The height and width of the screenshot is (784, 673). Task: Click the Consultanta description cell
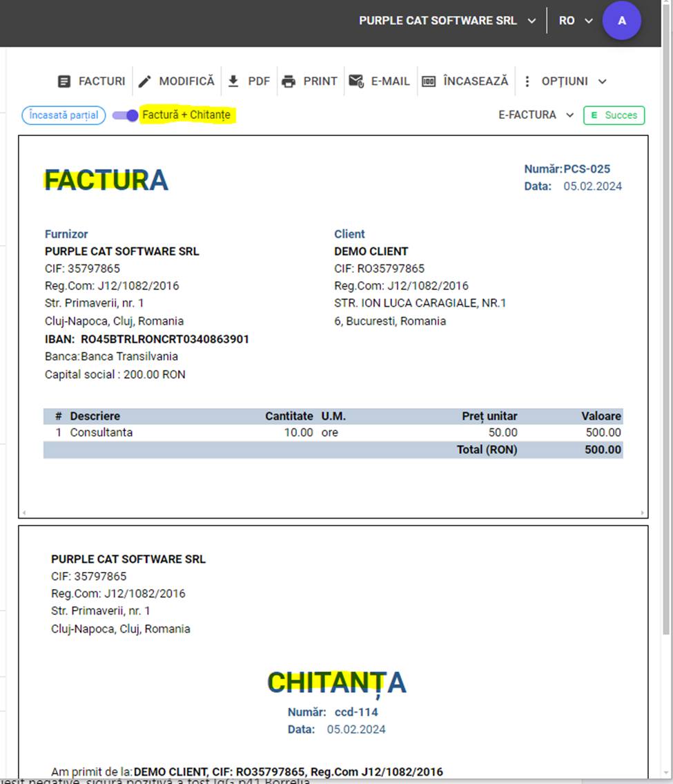coord(101,432)
